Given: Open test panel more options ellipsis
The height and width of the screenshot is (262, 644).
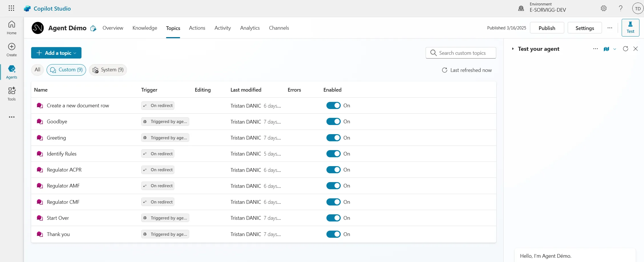Looking at the screenshot, I should (x=595, y=49).
